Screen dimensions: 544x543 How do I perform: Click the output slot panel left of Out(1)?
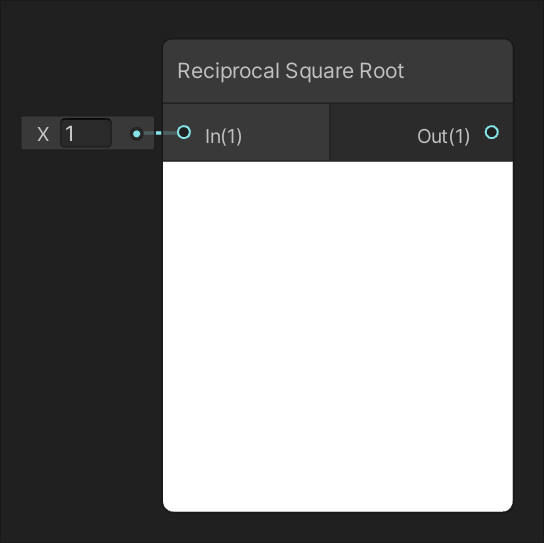pyautogui.click(x=373, y=132)
